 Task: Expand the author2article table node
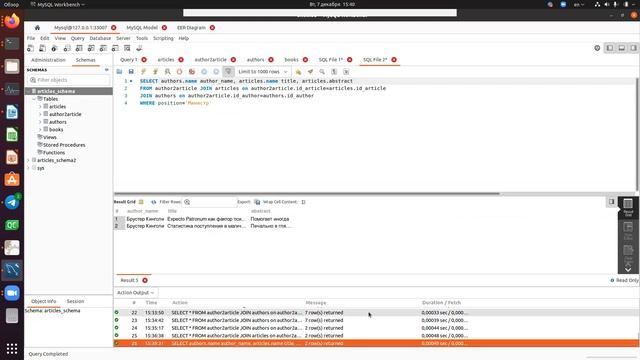tap(40, 114)
